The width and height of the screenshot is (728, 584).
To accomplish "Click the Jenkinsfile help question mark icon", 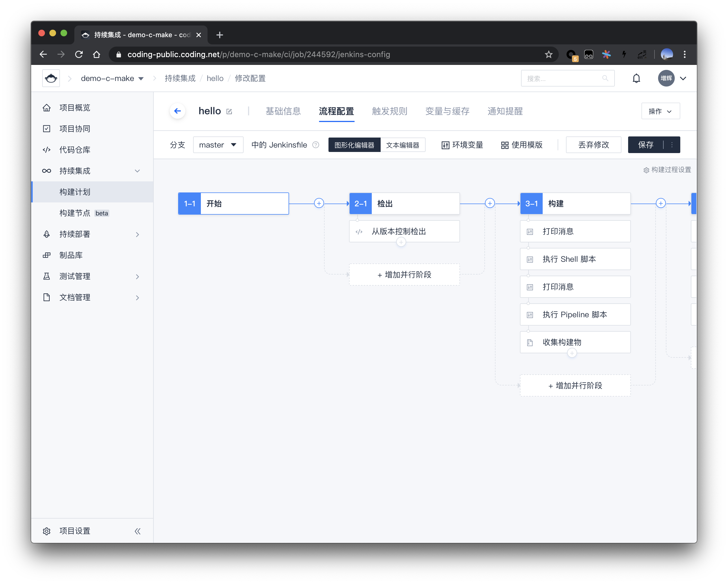I will [316, 145].
